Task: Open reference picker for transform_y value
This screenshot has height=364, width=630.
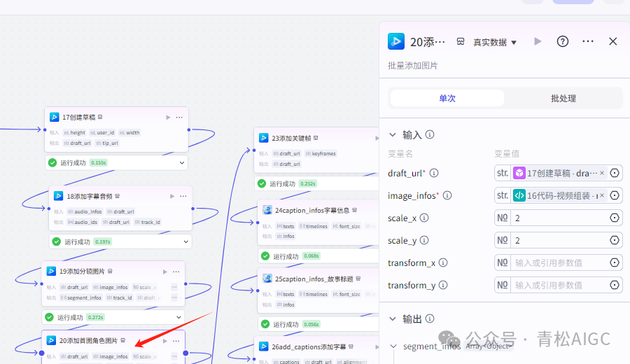Action: point(615,285)
